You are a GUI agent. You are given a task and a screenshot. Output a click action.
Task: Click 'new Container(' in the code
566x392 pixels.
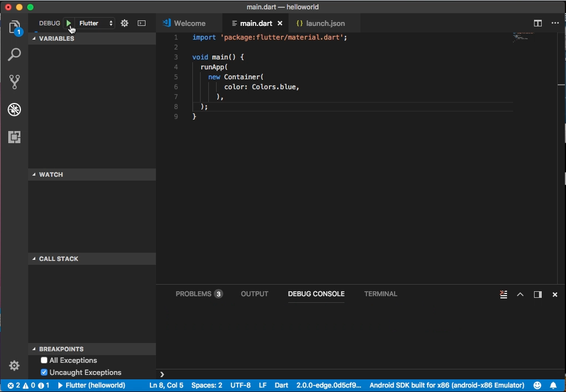coord(236,77)
